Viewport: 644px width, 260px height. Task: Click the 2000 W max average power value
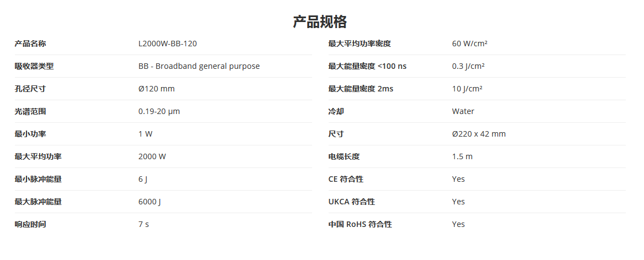tap(152, 156)
